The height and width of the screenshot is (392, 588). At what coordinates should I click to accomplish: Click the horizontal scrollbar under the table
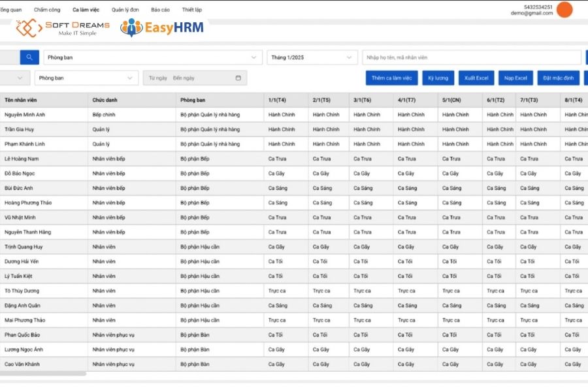tap(43, 374)
